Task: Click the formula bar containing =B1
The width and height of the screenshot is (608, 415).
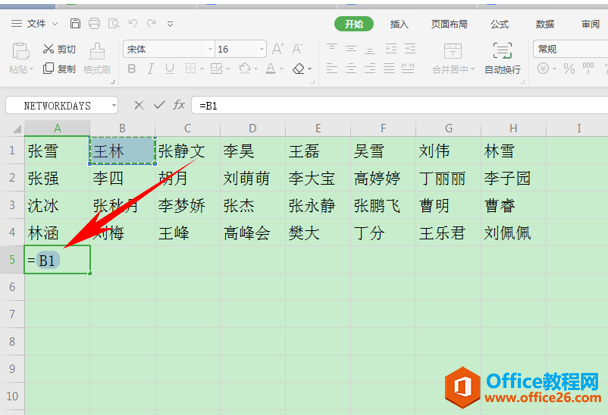Action: point(400,104)
